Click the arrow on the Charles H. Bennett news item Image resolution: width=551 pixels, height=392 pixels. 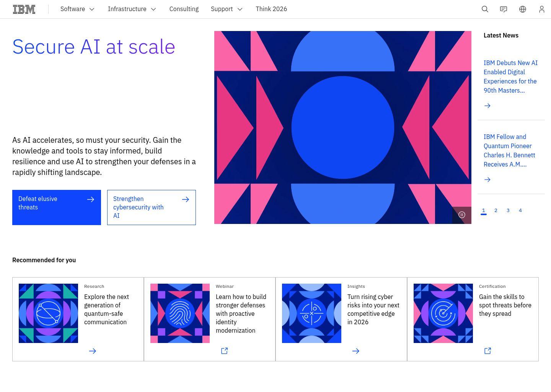(x=487, y=179)
